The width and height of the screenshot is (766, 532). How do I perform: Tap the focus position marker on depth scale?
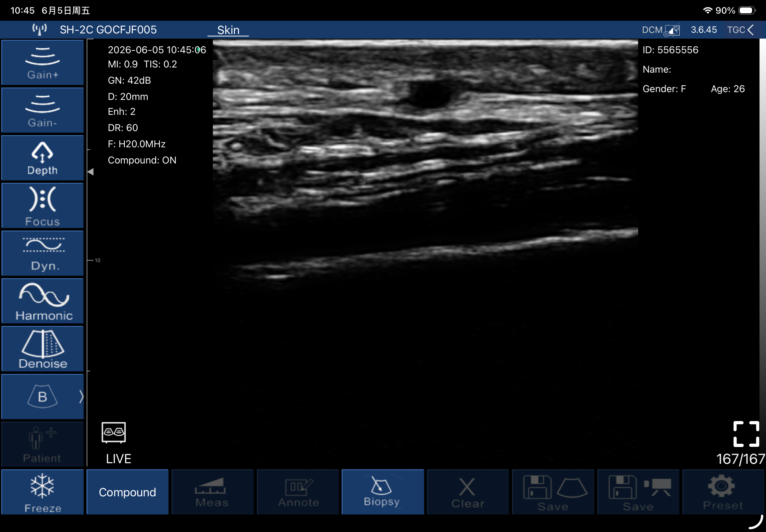click(x=90, y=172)
